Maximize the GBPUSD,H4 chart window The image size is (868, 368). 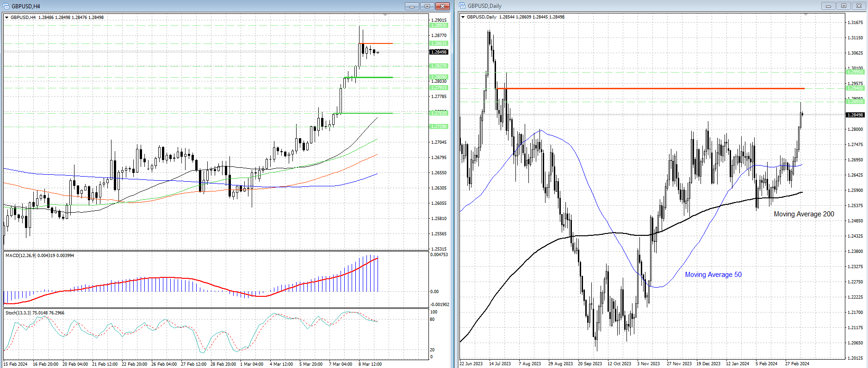click(x=427, y=6)
